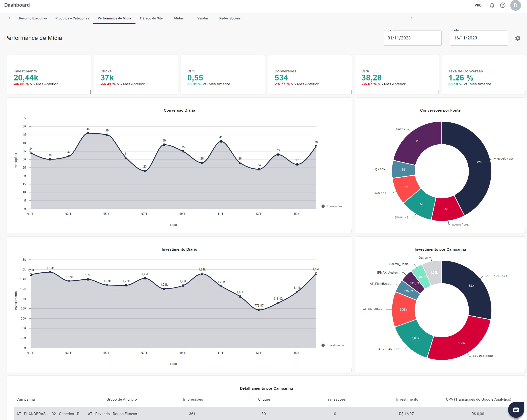Click the Até end date field
Viewport: 527px width, 420px height.
point(479,38)
